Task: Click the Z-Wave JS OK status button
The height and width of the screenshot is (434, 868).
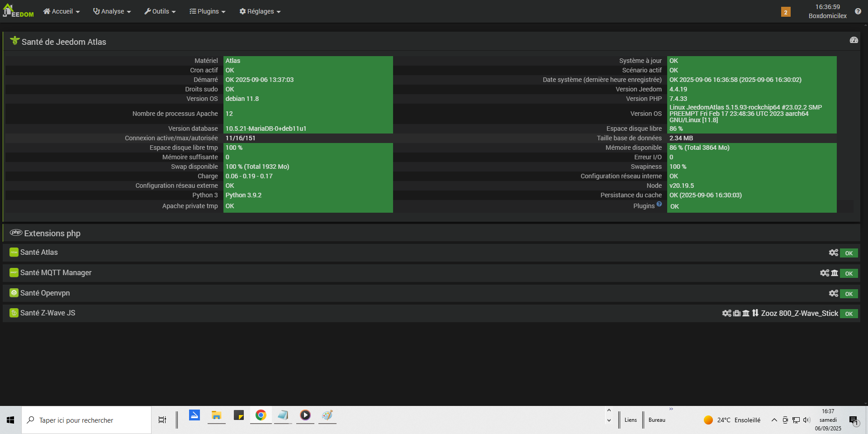Action: point(849,314)
